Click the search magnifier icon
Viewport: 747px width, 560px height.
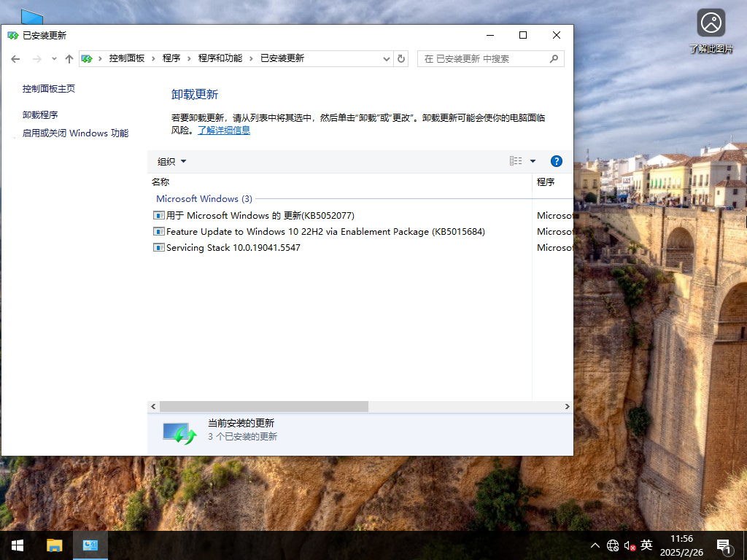[x=554, y=58]
